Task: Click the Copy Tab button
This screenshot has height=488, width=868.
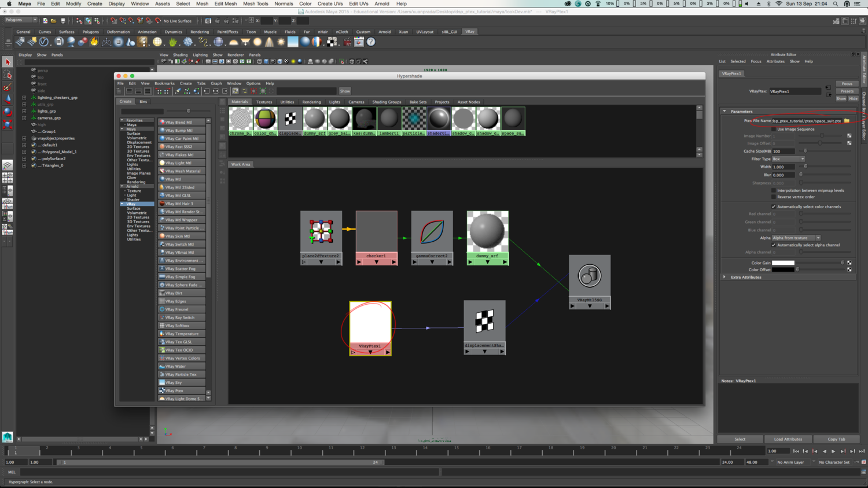Action: pyautogui.click(x=836, y=439)
